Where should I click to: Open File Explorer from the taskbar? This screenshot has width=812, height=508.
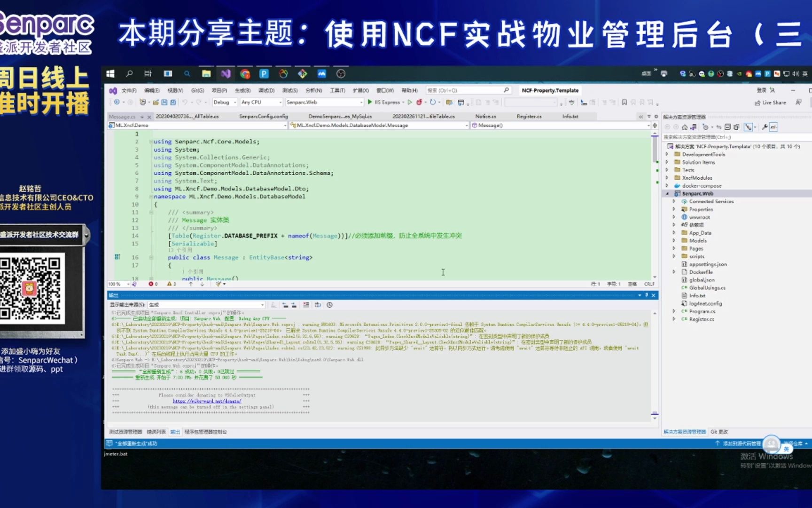click(206, 74)
